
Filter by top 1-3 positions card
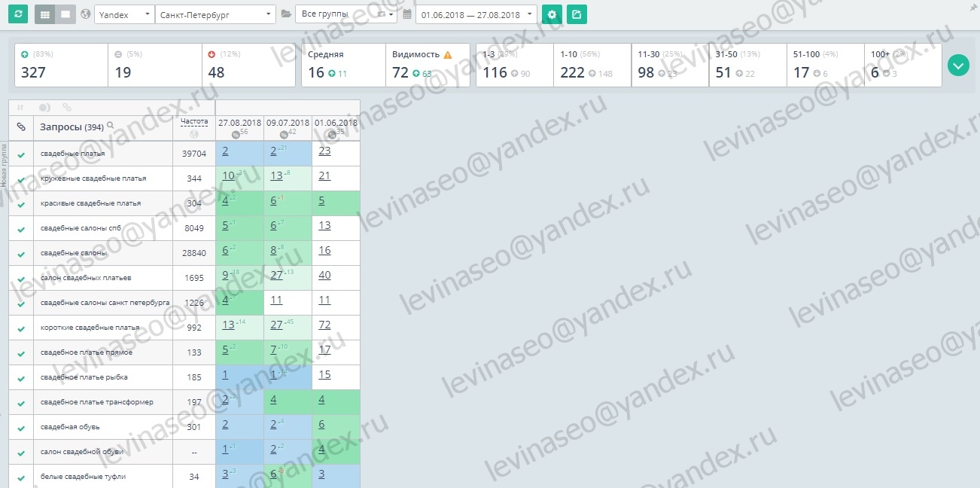514,65
